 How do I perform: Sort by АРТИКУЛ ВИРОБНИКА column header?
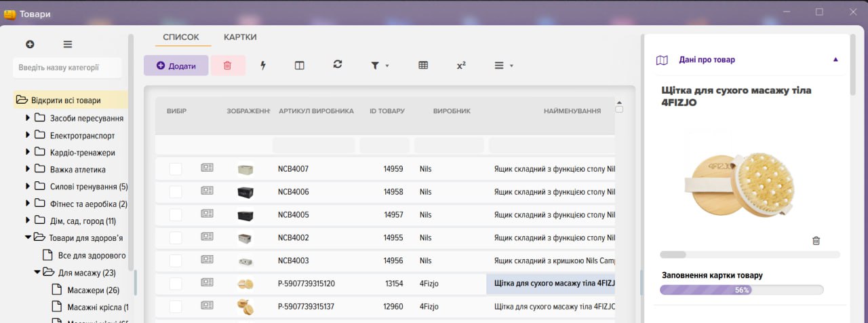pyautogui.click(x=316, y=111)
